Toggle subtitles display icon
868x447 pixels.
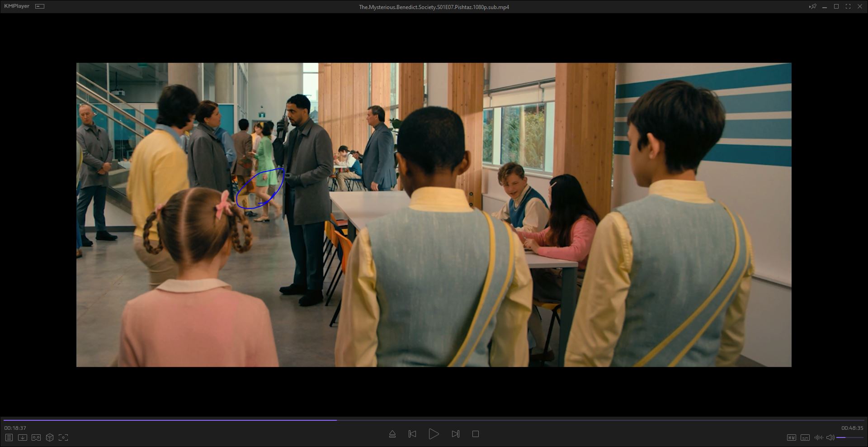tap(805, 437)
